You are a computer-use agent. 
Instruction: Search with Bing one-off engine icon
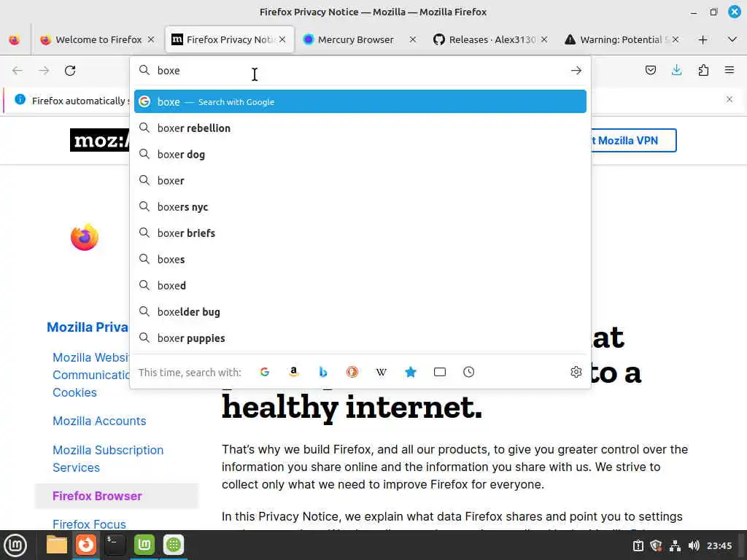[x=323, y=372]
